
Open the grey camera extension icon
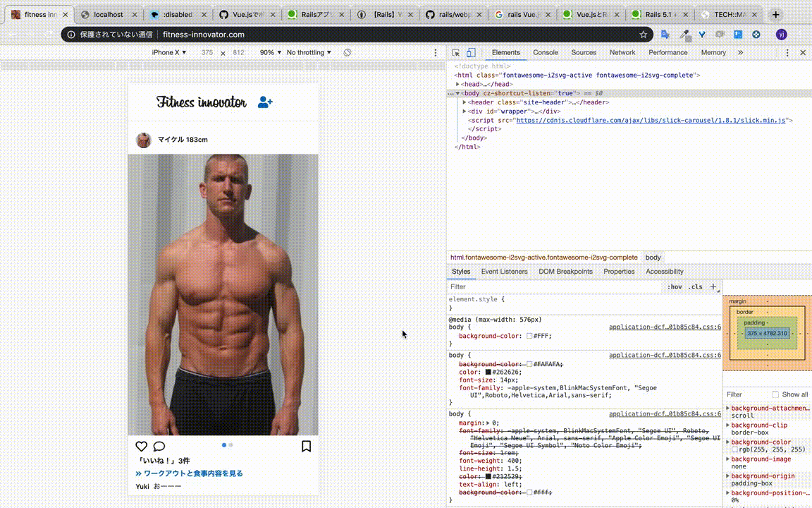720,35
